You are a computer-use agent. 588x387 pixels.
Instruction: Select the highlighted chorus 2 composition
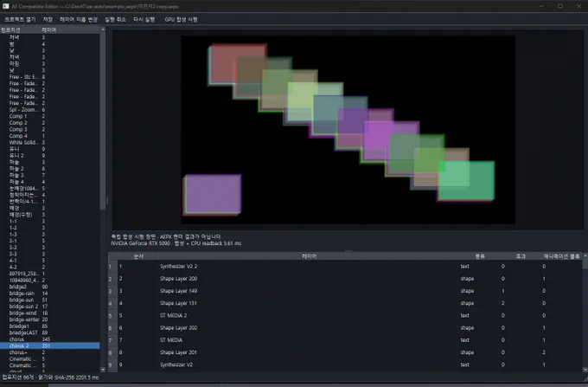50,345
